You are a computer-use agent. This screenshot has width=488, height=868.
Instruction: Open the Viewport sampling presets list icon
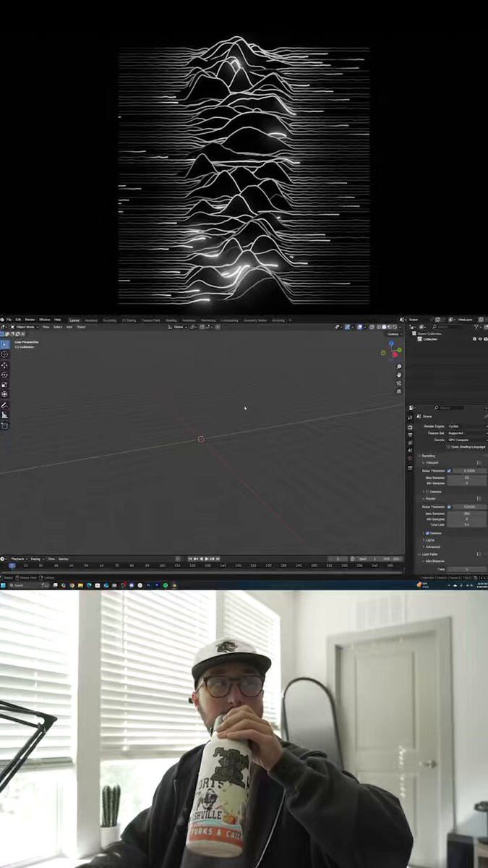(479, 462)
